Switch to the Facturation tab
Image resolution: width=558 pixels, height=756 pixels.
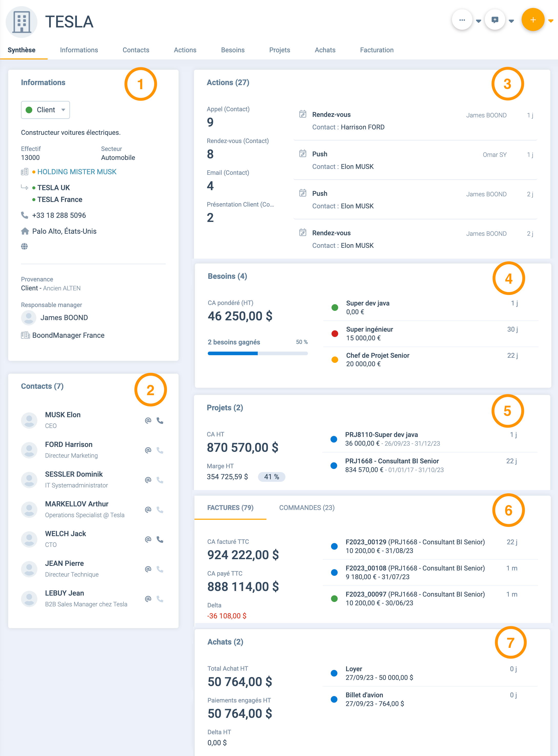(377, 50)
